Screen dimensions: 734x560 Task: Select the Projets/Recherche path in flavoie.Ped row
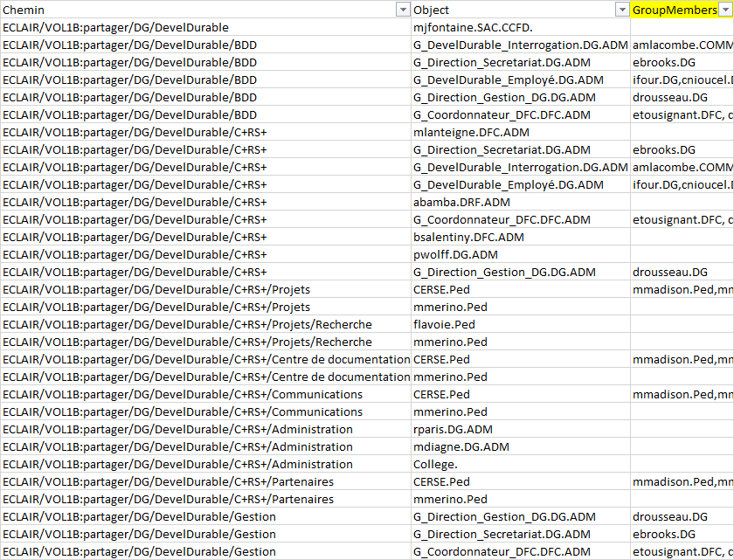[x=187, y=324]
